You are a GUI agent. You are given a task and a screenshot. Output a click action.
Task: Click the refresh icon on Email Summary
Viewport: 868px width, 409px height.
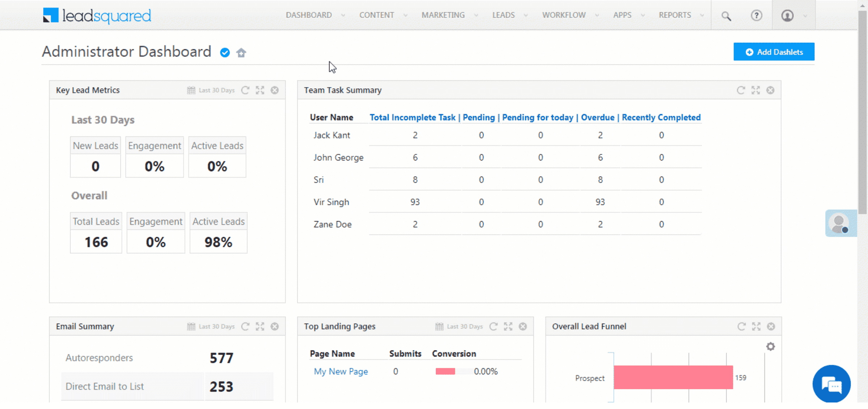245,326
